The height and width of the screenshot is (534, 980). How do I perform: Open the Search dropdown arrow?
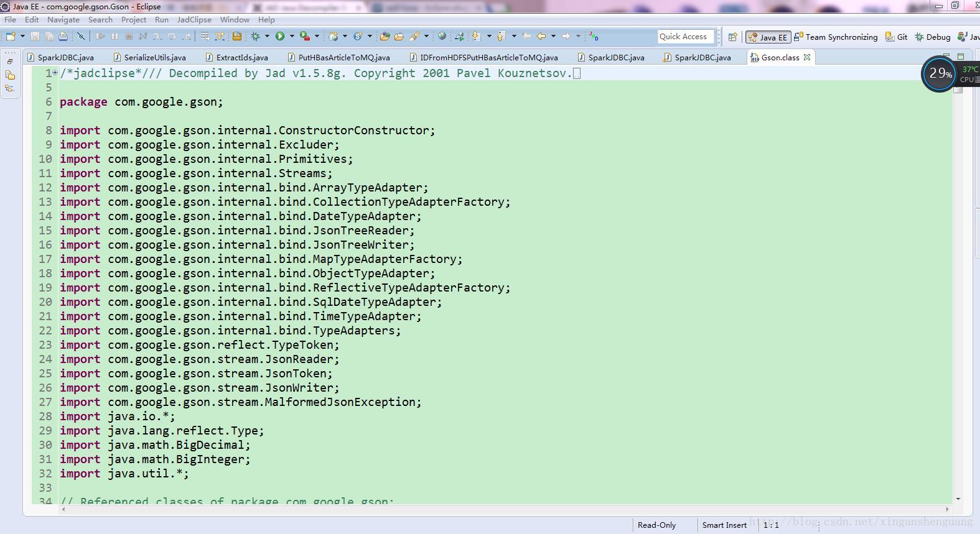(x=427, y=37)
